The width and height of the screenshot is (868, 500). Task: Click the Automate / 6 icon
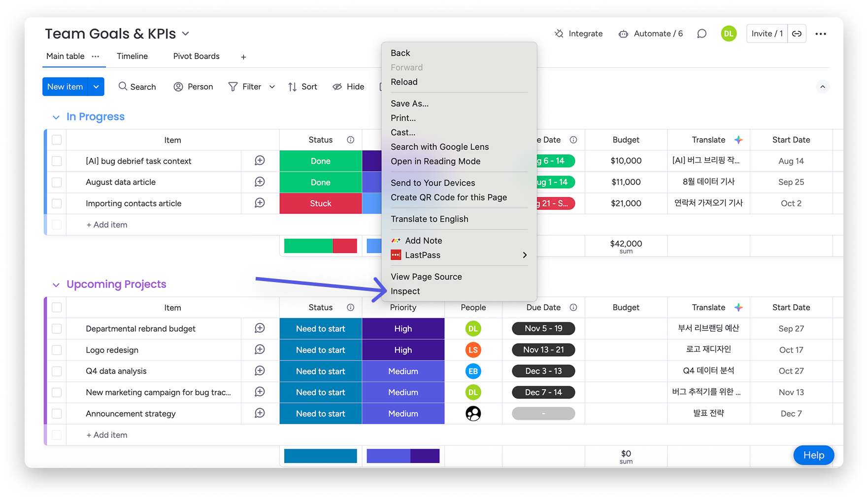point(623,33)
